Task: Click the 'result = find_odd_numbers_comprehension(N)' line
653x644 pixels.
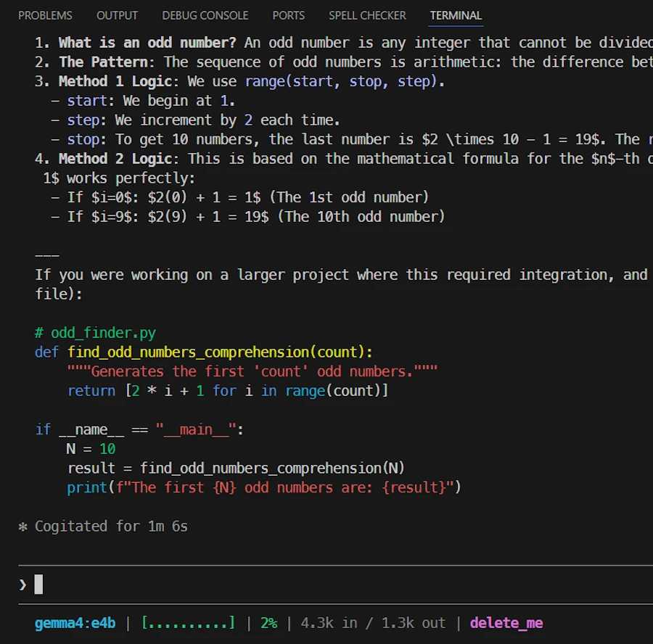Action: tap(236, 468)
